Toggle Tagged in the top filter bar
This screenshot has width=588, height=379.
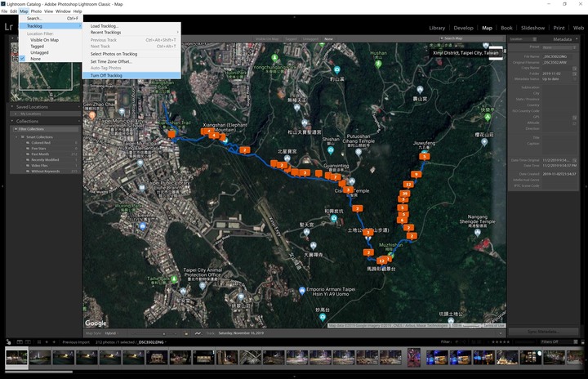pos(291,39)
